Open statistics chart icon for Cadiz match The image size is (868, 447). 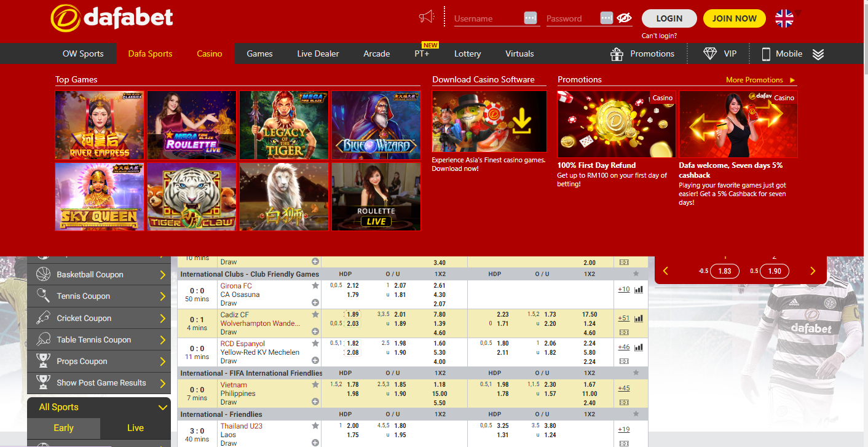pyautogui.click(x=639, y=318)
